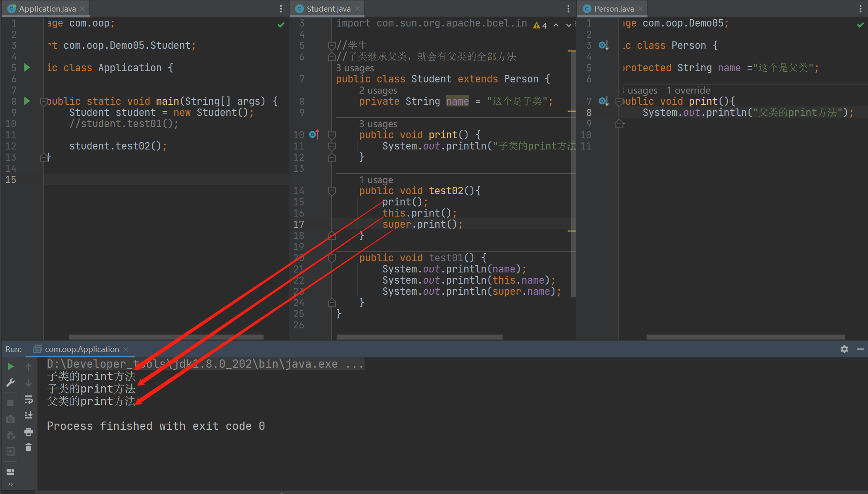Jump to next highlighted warning arrow
This screenshot has width=868, height=494.
tap(568, 25)
